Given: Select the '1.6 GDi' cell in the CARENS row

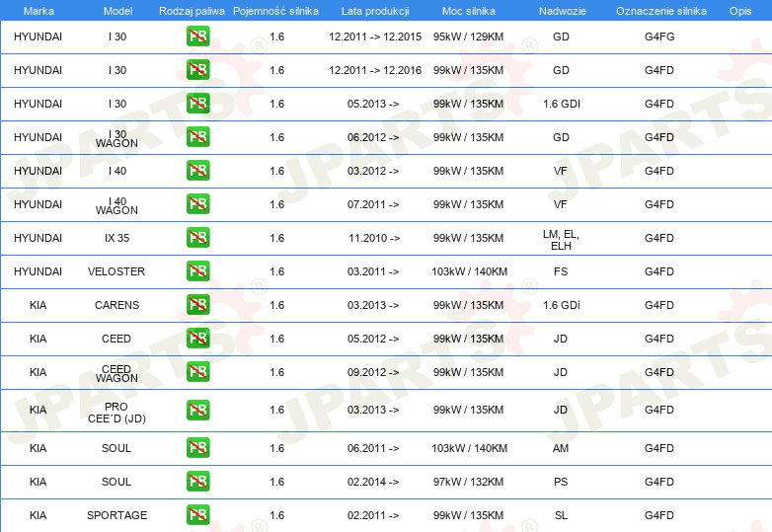Looking at the screenshot, I should point(562,305).
